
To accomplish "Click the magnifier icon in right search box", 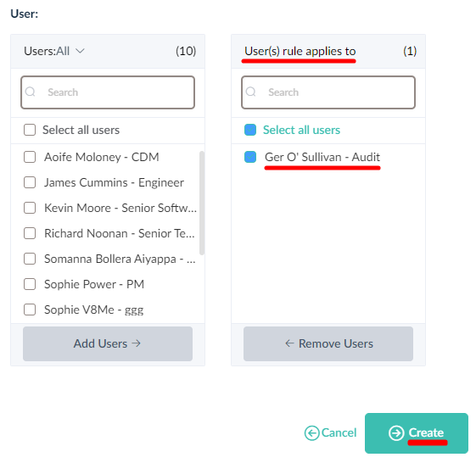I will tap(251, 92).
